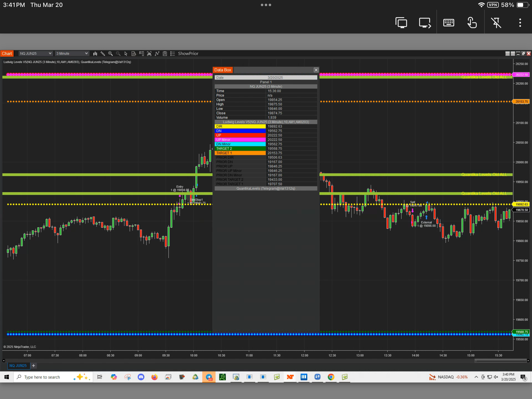
Task: Click the remote display switch monitor icon
Action: (x=425, y=23)
